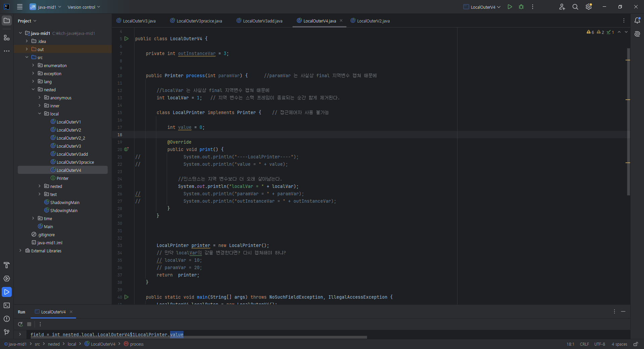644x349 pixels.
Task: Open the Printer interface in project tree
Action: [62, 178]
